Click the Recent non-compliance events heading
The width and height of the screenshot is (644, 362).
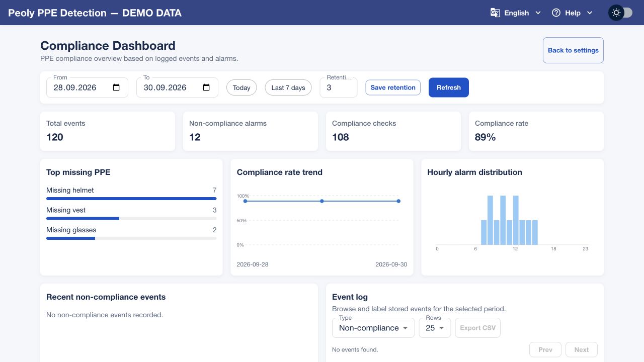[106, 297]
